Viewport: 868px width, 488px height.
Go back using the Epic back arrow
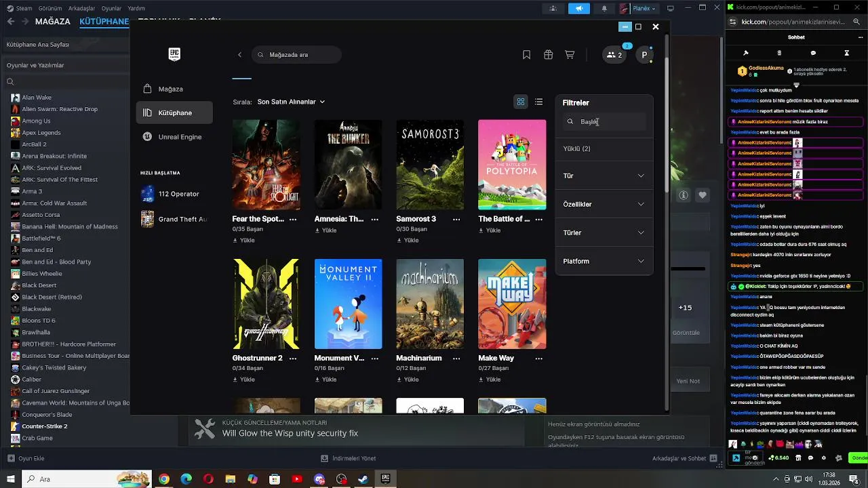[x=239, y=55]
